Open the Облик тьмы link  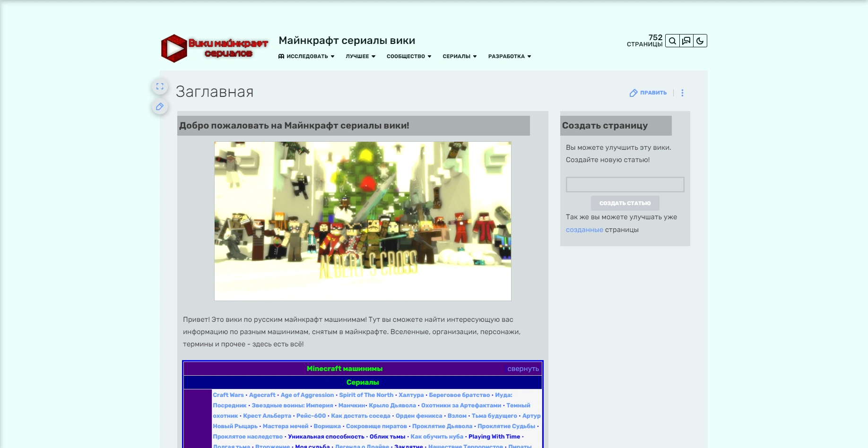point(388,437)
